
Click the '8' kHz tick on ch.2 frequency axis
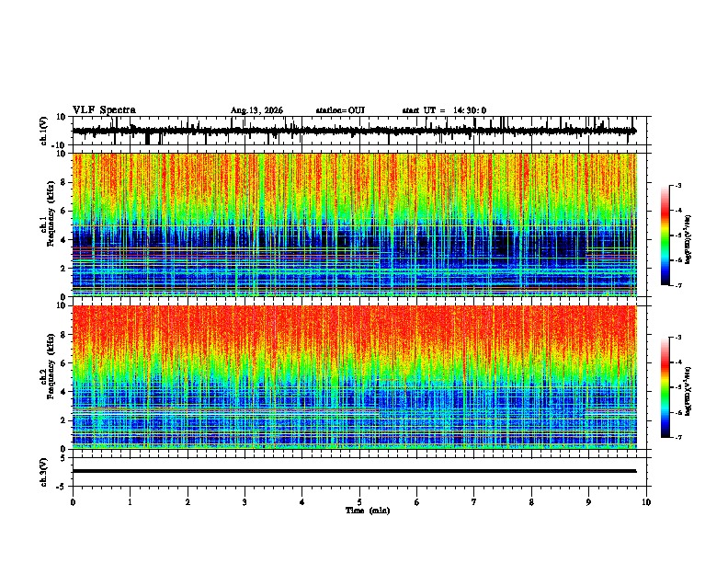(x=64, y=335)
